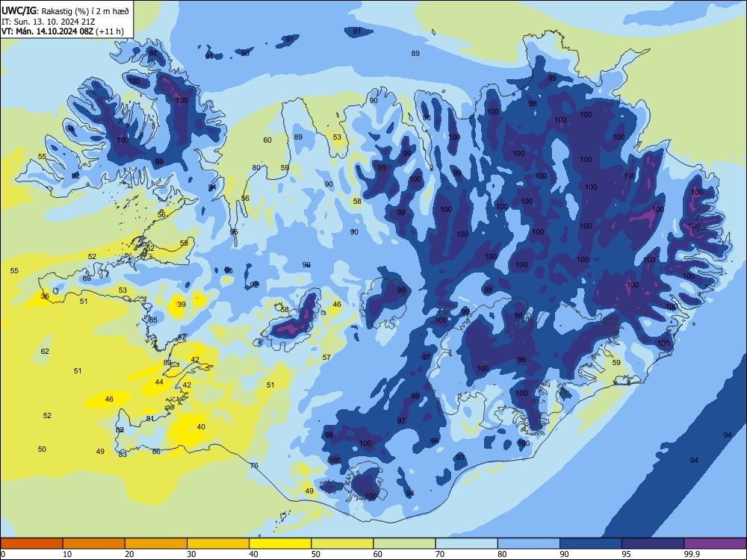Click the '39' humidity value on the map
This screenshot has width=747, height=560.
[x=182, y=305]
